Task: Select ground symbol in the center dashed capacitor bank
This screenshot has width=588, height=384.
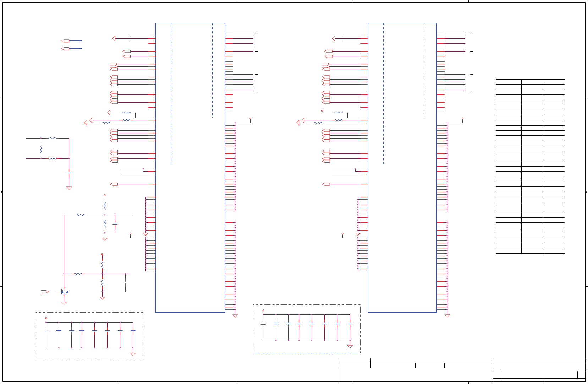Action: tap(350, 346)
